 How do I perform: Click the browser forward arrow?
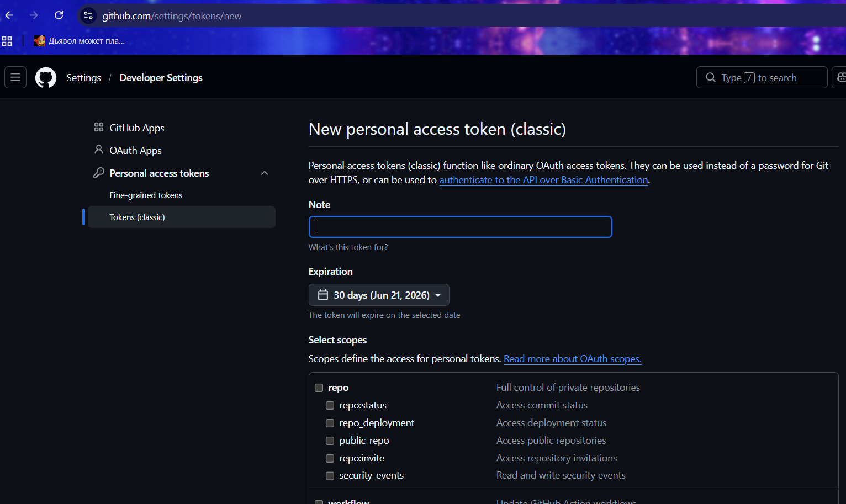pyautogui.click(x=34, y=15)
